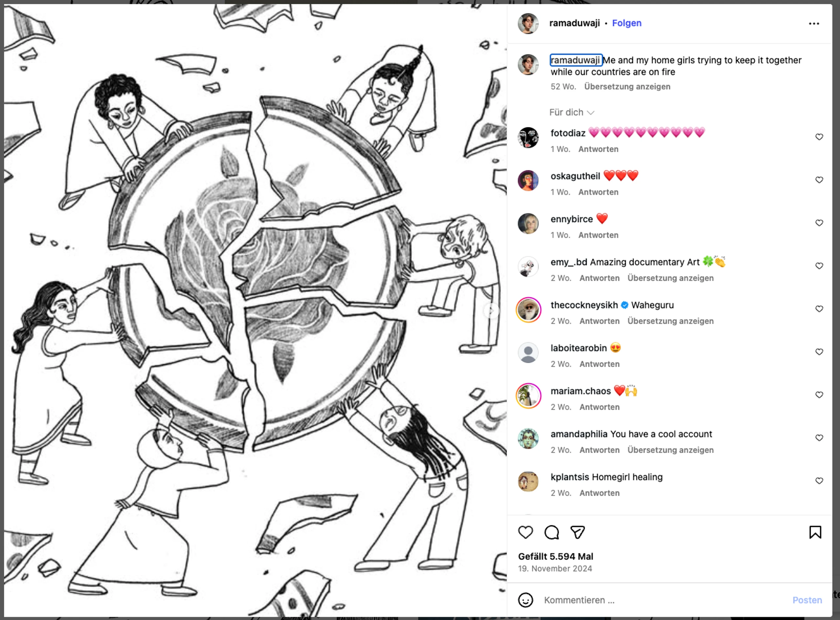Show translation of the post caption

coord(627,86)
